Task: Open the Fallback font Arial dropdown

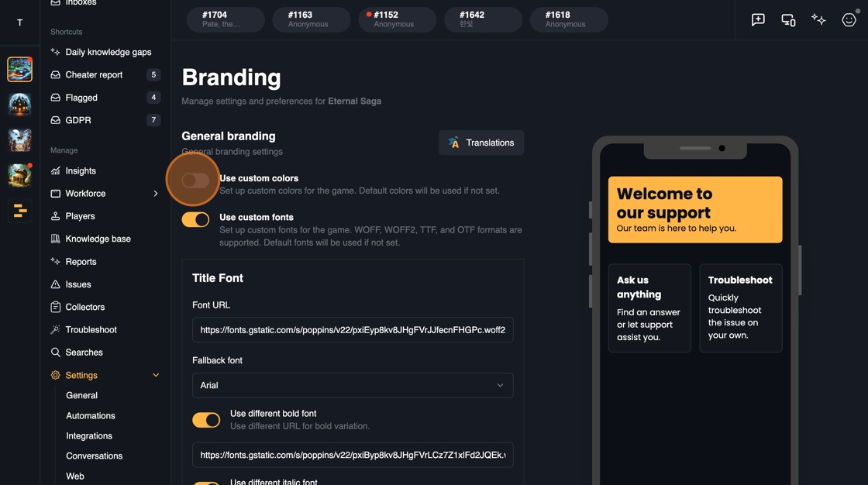Action: (x=353, y=385)
